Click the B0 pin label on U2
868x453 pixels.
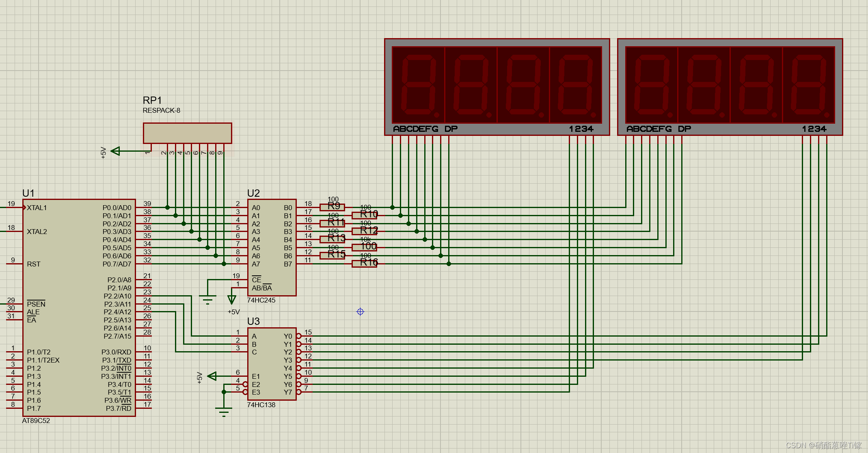click(288, 208)
